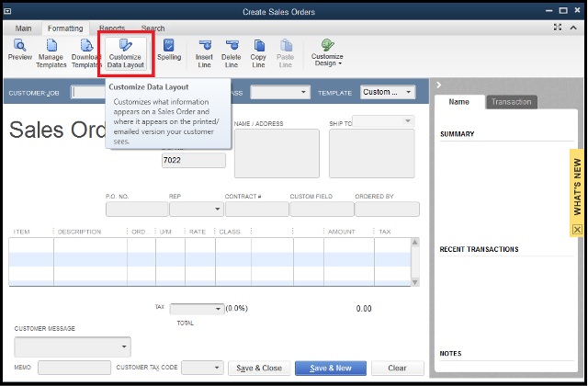Image resolution: width=588 pixels, height=386 pixels.
Task: Open the Customize Design menu
Action: (327, 53)
